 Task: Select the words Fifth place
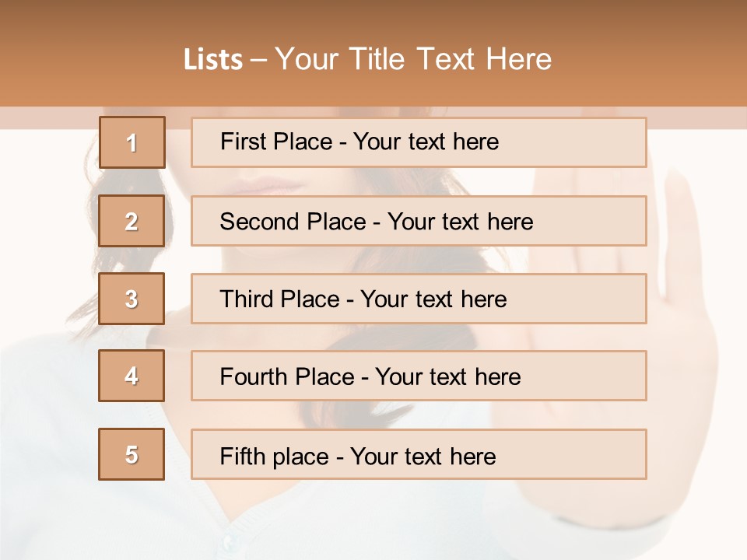click(275, 457)
